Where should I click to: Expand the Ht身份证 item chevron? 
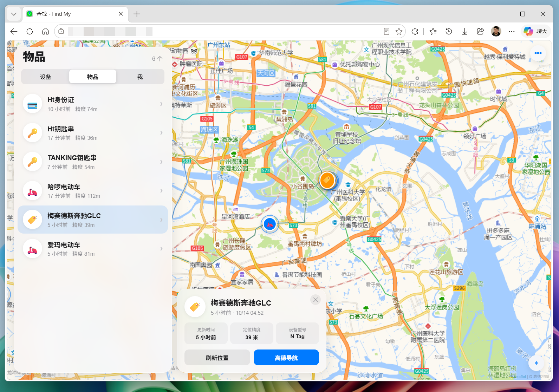coord(161,104)
